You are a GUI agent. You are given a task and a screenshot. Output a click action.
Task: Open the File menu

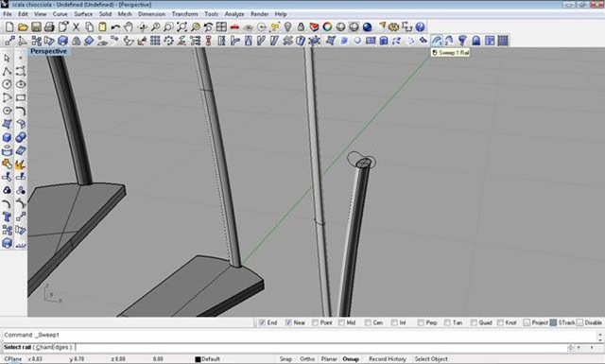[8, 14]
